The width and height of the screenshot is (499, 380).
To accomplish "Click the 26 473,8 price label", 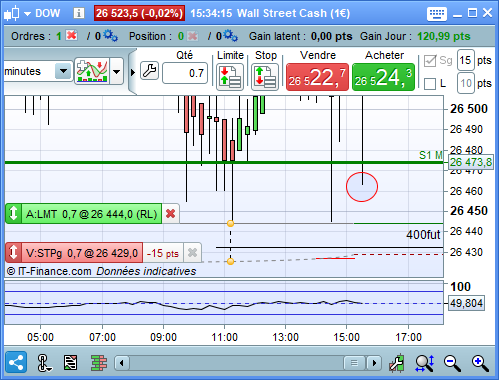I will [x=471, y=163].
